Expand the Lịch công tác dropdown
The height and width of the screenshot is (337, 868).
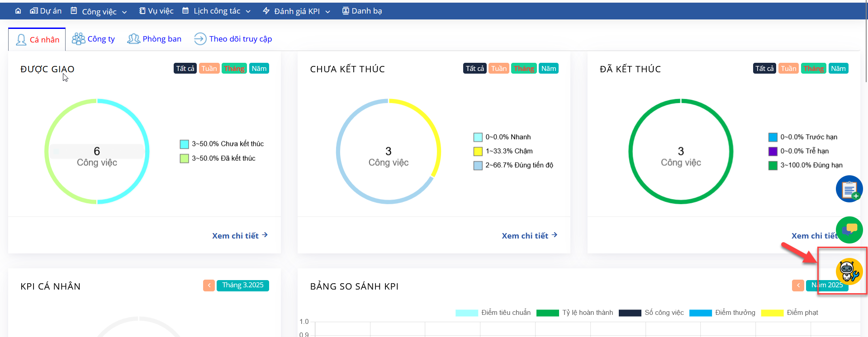coord(216,11)
